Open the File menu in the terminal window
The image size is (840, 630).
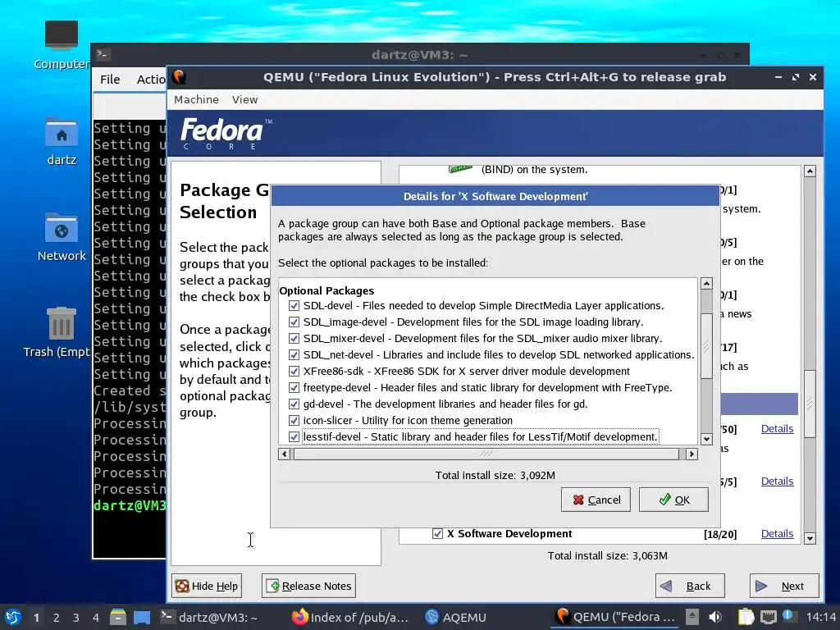(x=110, y=80)
